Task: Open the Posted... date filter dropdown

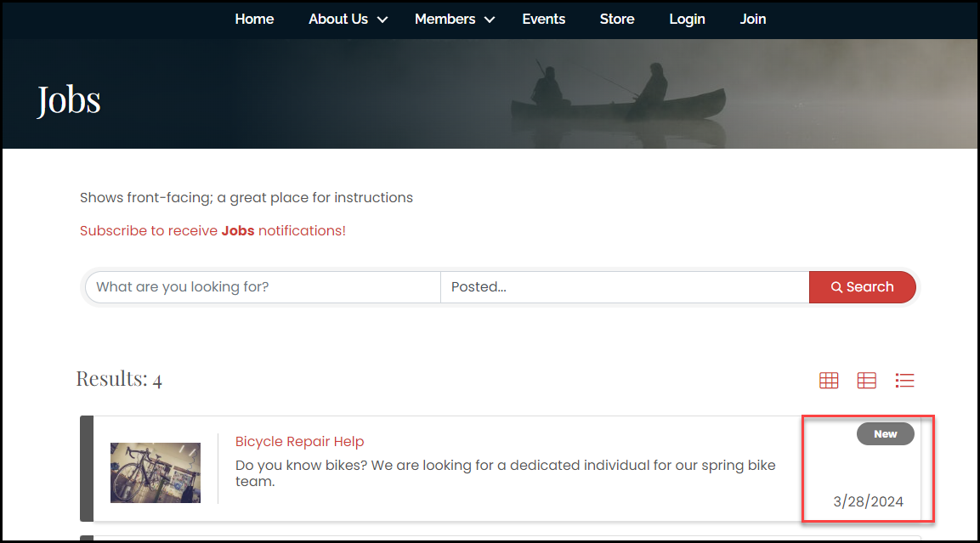Action: click(624, 287)
